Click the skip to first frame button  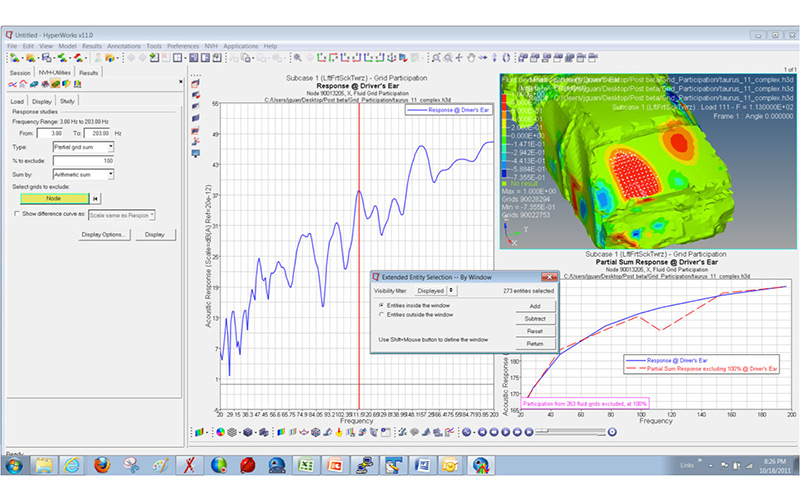pos(482,432)
